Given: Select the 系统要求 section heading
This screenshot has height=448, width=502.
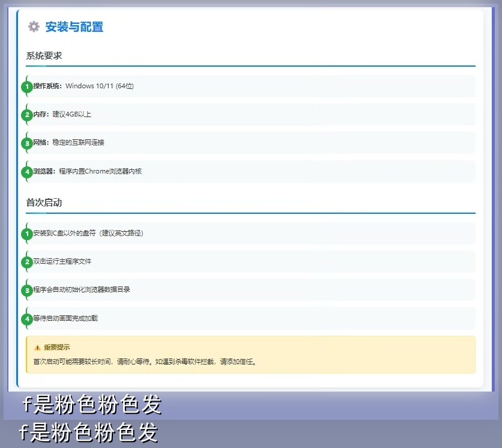Looking at the screenshot, I should (44, 56).
